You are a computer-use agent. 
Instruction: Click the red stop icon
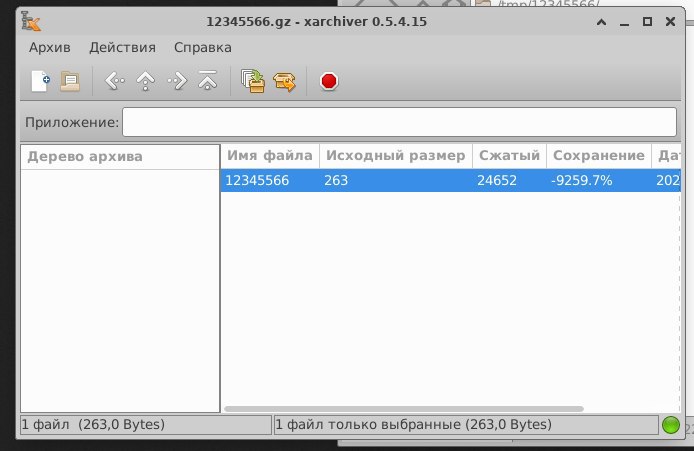click(329, 81)
